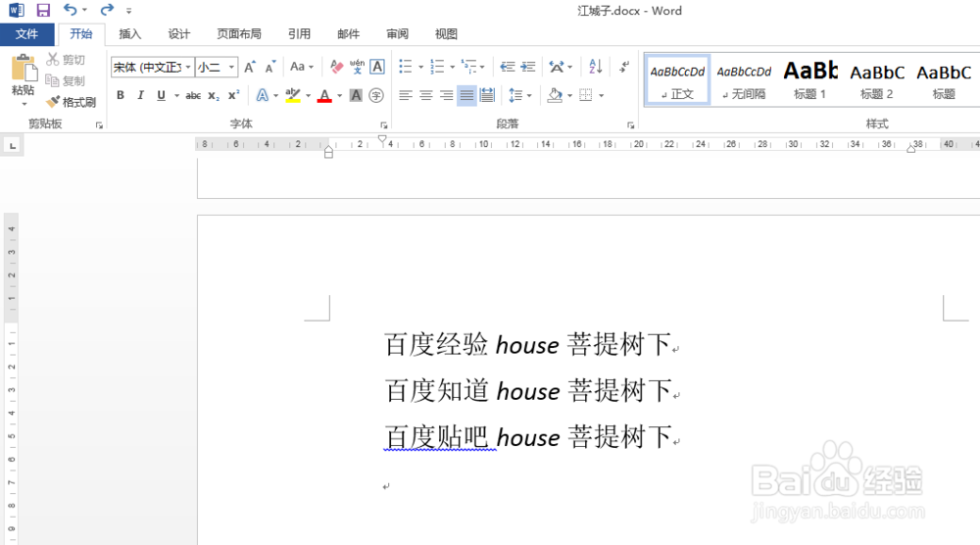Switch to the 视图 tab
Screen dimensions: 980x545
[446, 33]
